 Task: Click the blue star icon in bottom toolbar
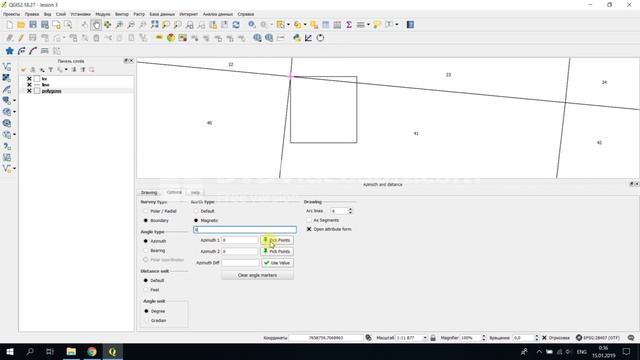9,51
